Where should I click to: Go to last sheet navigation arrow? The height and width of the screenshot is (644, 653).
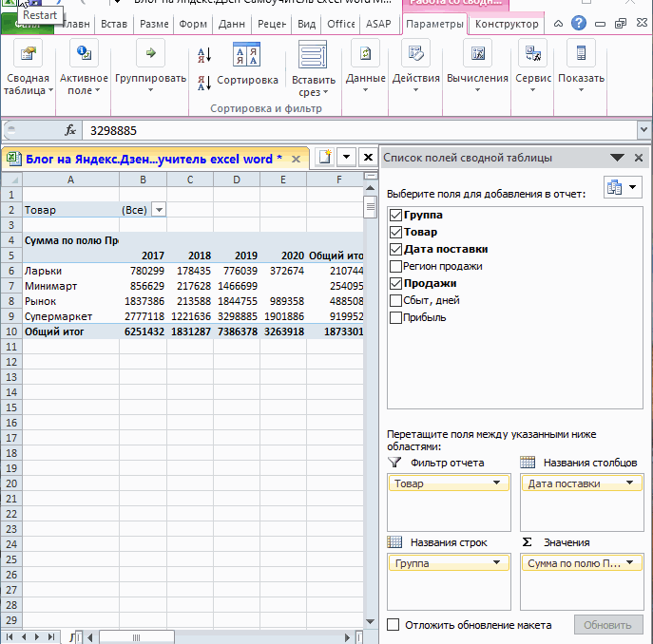pyautogui.click(x=50, y=637)
